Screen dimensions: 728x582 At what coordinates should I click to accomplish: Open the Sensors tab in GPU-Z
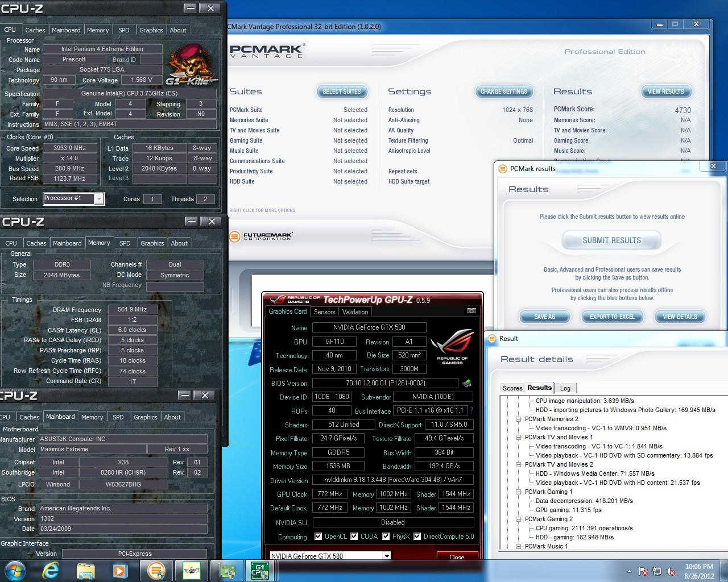(324, 311)
